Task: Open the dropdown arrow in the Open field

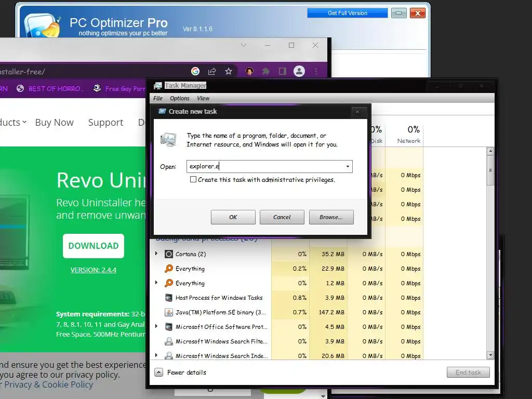Action: (x=348, y=166)
